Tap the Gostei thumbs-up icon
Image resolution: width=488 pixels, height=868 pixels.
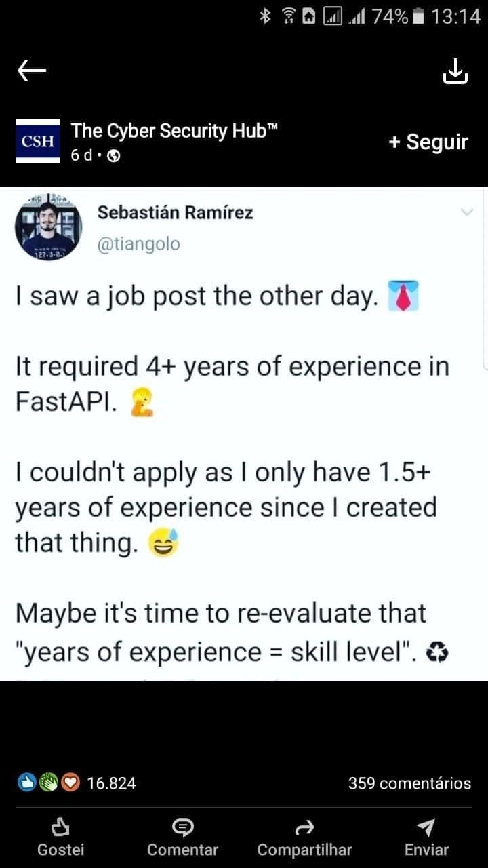60,827
